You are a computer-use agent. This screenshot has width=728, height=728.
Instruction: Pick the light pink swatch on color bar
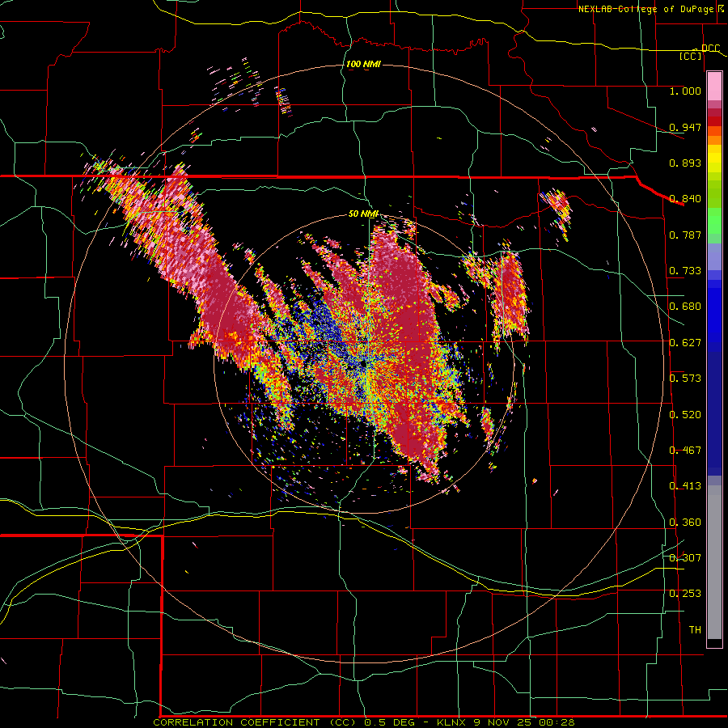point(714,86)
